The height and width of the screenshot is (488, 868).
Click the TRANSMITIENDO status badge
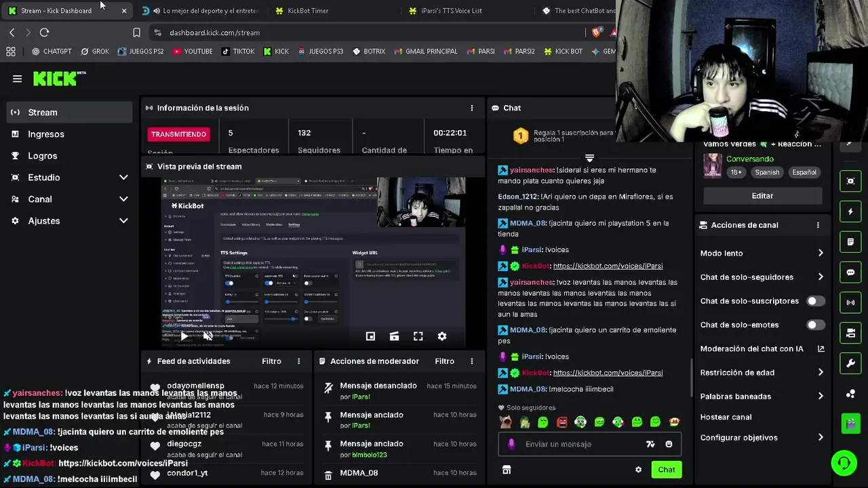tap(179, 134)
